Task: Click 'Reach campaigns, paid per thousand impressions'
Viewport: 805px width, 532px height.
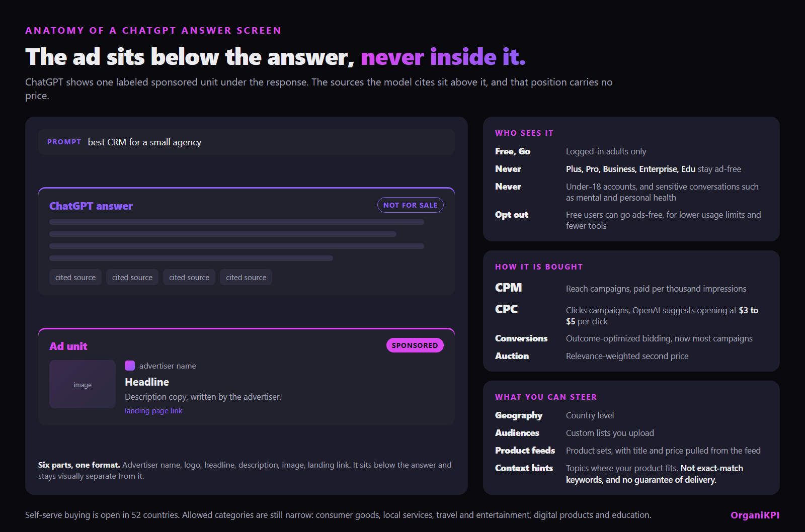Action: coord(656,289)
